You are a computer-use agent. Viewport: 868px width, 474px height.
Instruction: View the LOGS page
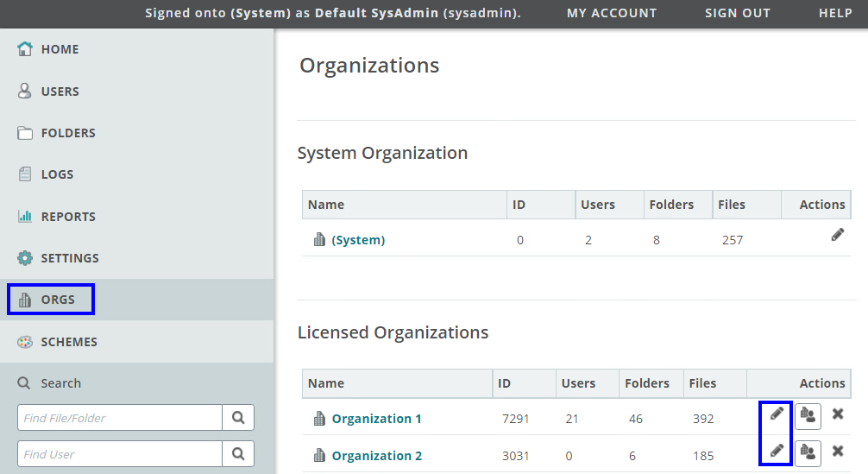pyautogui.click(x=57, y=174)
